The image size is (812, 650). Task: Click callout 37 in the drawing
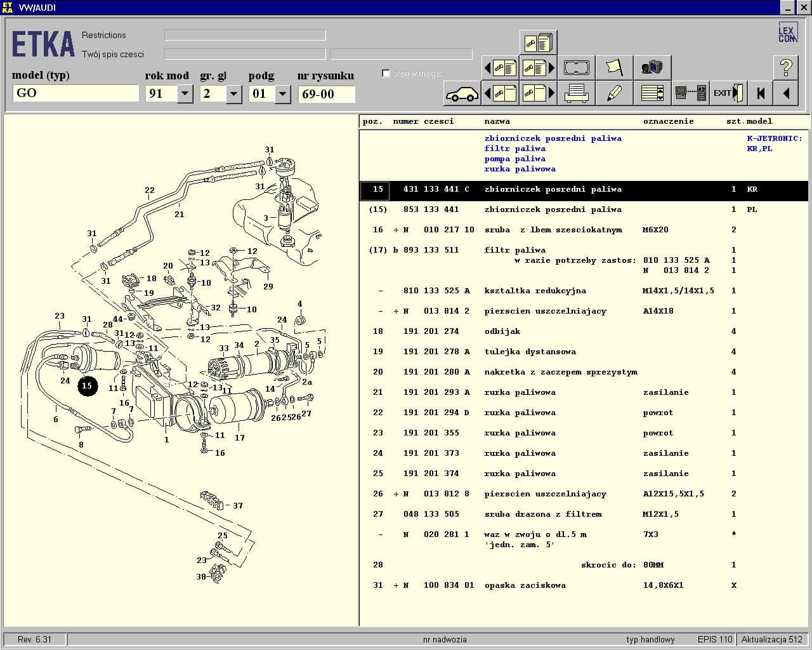(x=237, y=506)
